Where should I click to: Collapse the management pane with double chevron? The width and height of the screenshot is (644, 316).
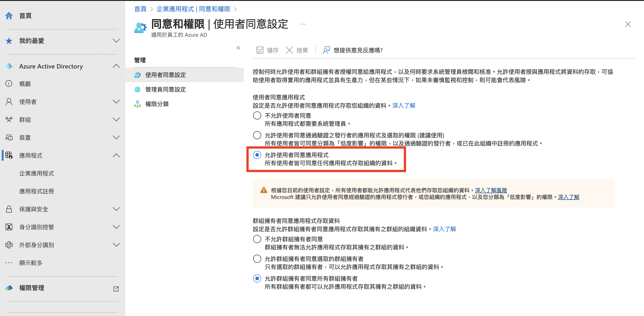click(238, 48)
